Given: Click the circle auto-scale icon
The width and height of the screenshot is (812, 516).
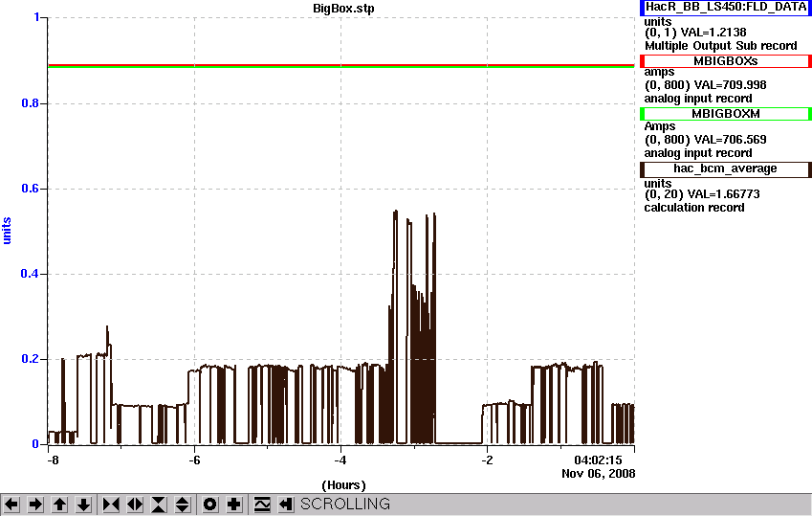Looking at the screenshot, I should (209, 505).
